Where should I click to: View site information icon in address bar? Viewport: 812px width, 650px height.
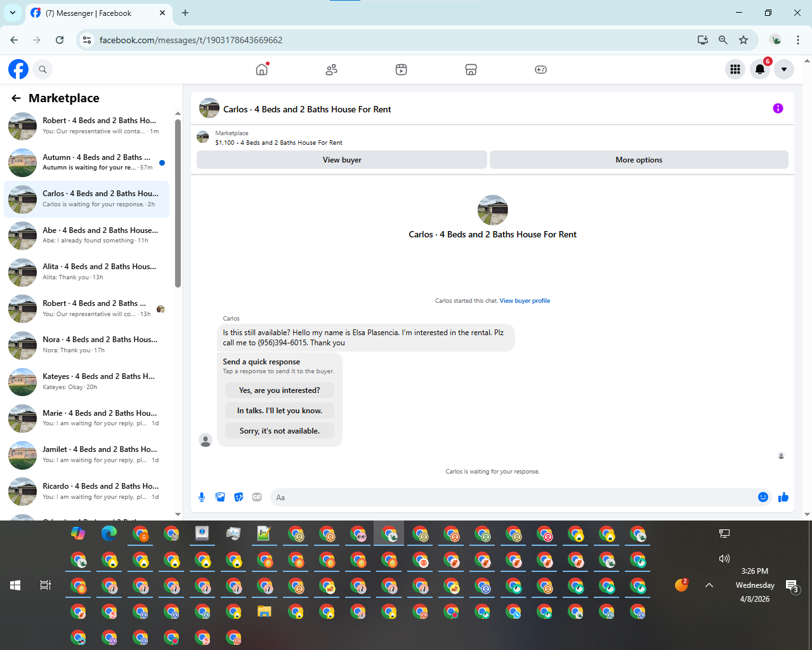tap(88, 40)
